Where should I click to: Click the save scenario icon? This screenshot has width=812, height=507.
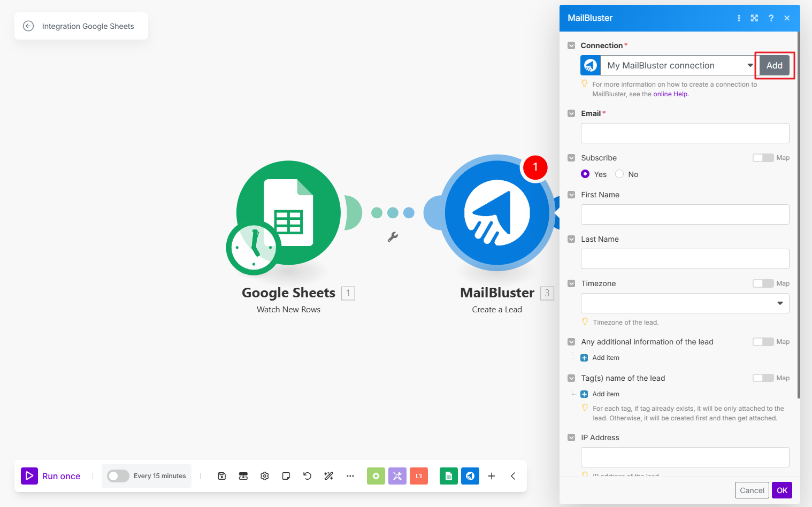[x=222, y=476]
